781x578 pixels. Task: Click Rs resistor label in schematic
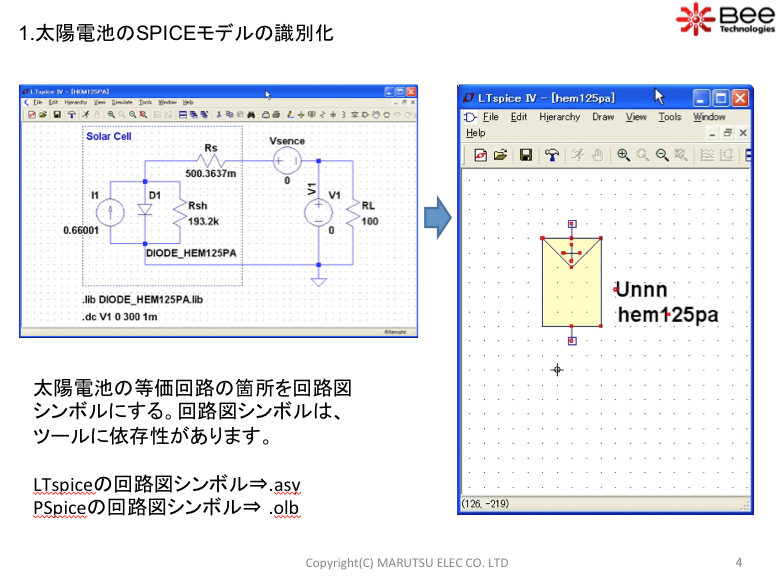pos(211,148)
